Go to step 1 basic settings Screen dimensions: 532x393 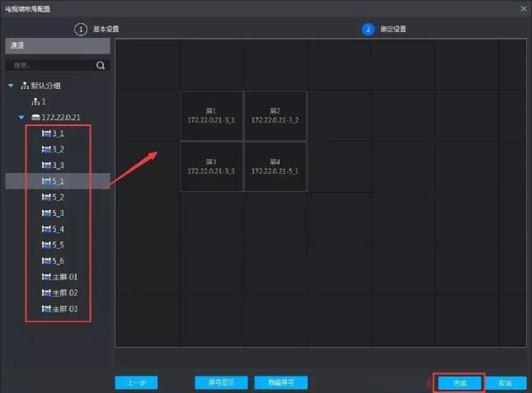[97, 30]
